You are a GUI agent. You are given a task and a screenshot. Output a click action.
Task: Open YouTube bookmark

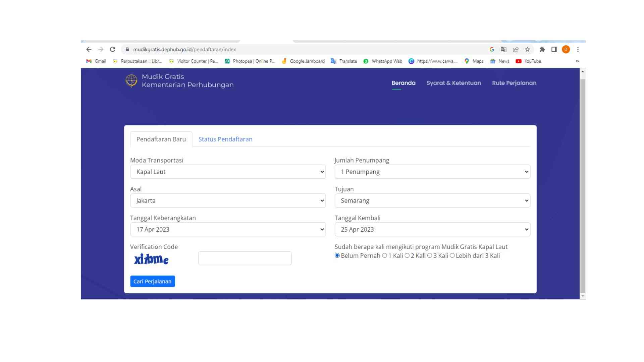tap(528, 61)
